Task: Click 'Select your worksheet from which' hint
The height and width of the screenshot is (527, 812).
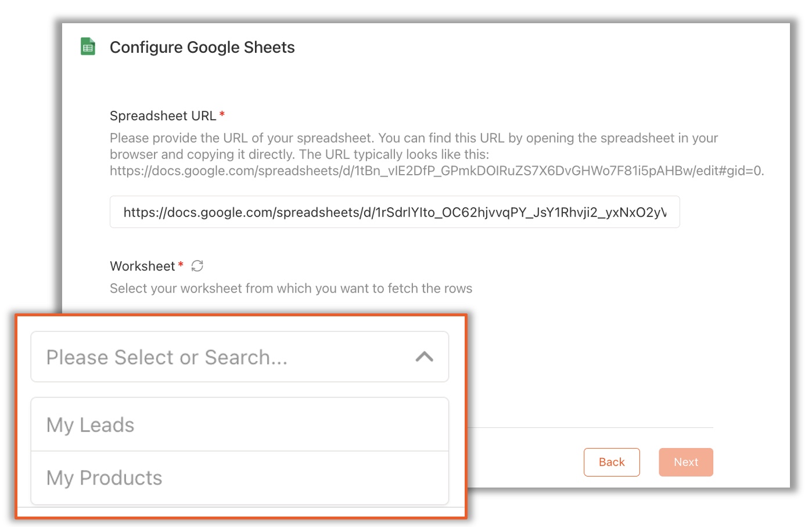Action: click(x=291, y=288)
